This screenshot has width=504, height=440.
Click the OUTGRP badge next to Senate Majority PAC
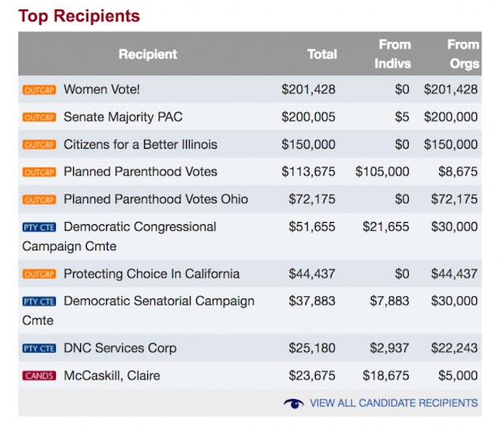pos(39,117)
